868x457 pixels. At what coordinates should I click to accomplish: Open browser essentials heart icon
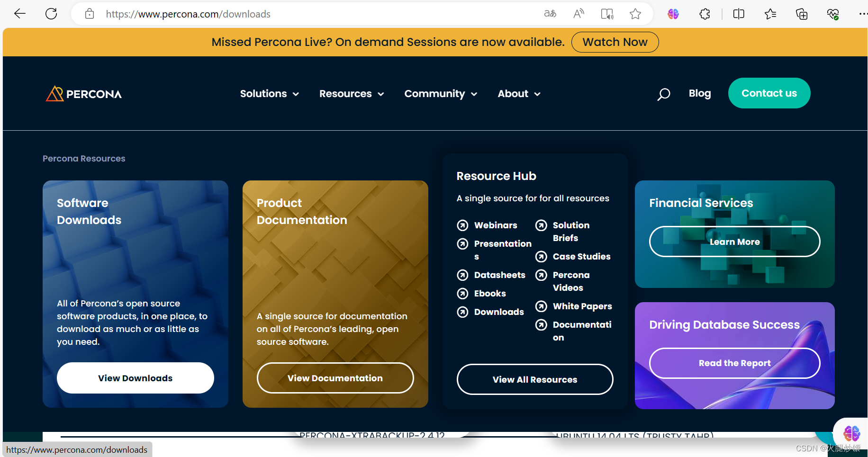(x=833, y=14)
